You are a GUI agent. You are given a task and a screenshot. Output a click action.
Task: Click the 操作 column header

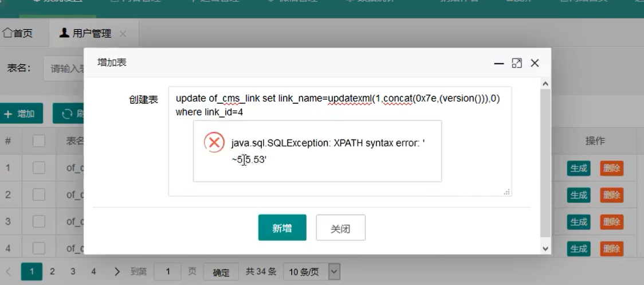click(x=595, y=141)
